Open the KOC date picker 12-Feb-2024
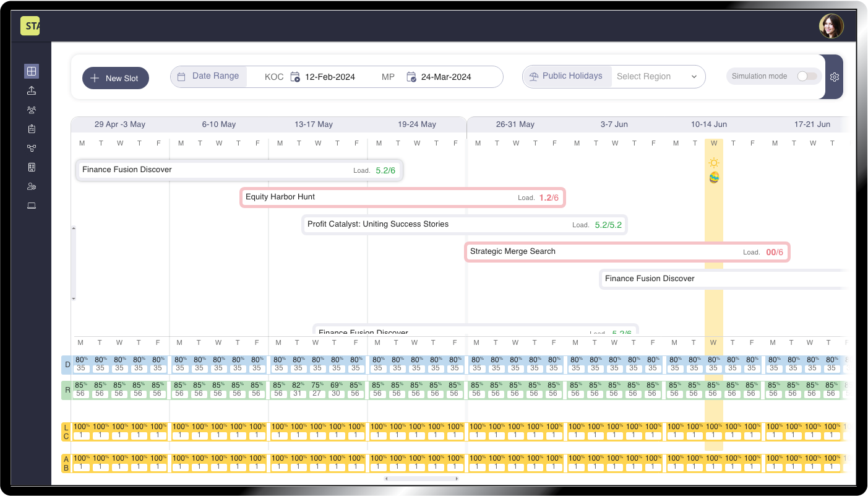This screenshot has width=868, height=496. click(329, 77)
